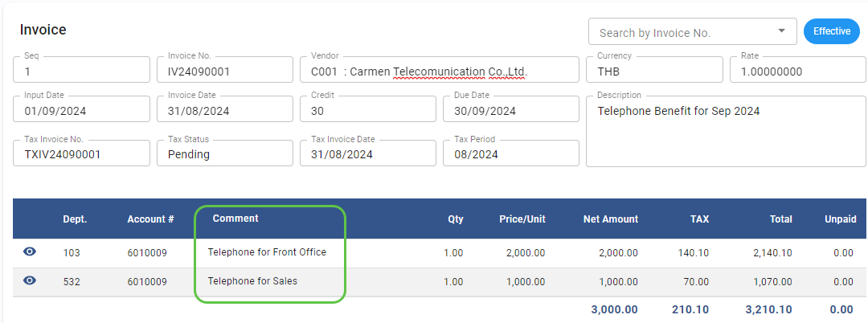The height and width of the screenshot is (323, 868).
Task: Click the Input Date field 01/09/2024
Action: tap(81, 111)
